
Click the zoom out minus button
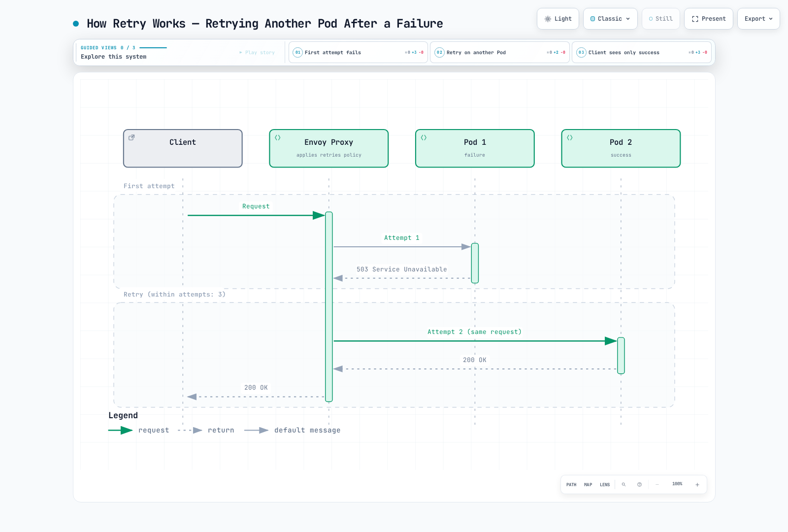pos(657,485)
